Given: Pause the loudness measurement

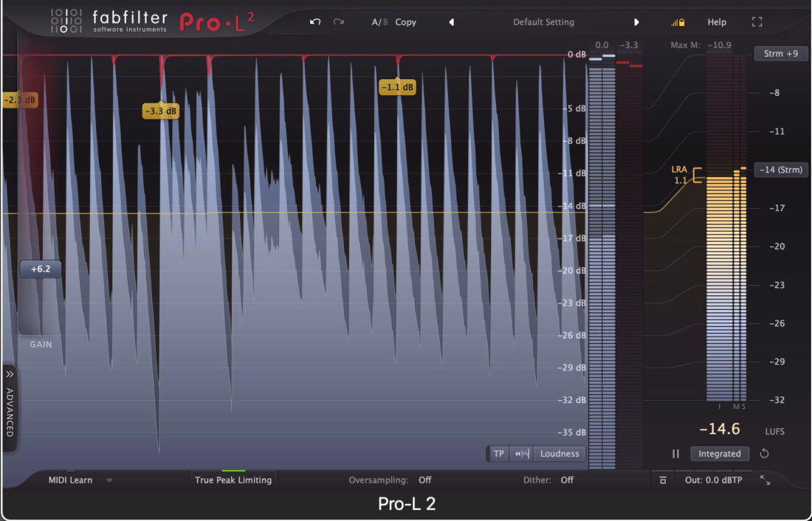Looking at the screenshot, I should [x=675, y=454].
